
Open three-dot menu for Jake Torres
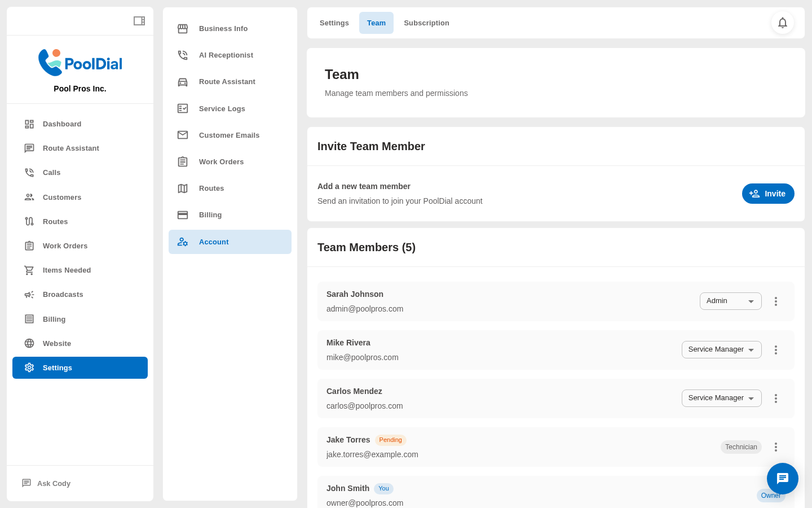(775, 447)
